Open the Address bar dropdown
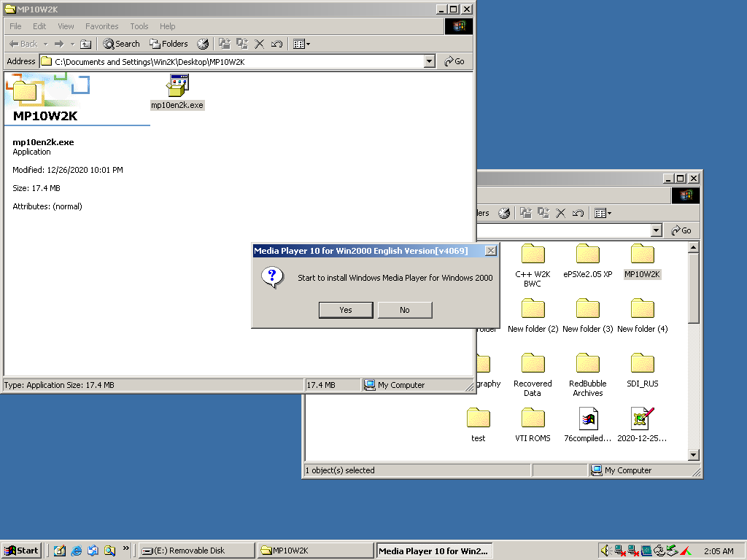Screen dimensions: 747x560 tap(429, 61)
